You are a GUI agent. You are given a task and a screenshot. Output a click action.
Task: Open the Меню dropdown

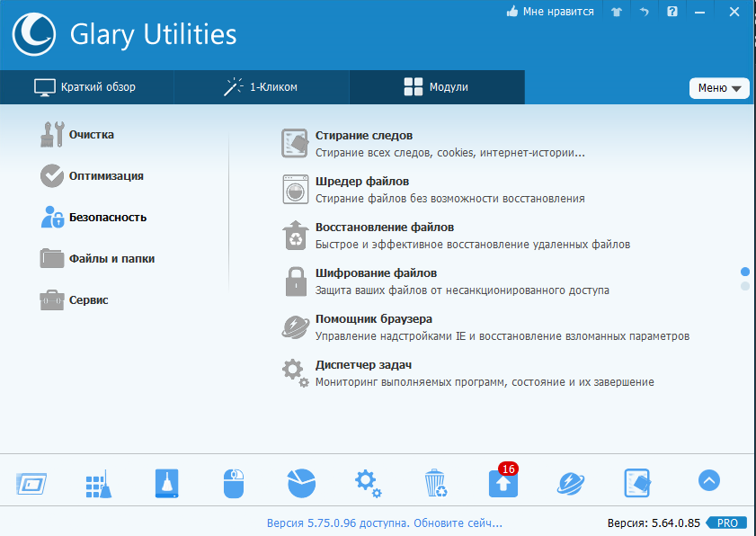(x=719, y=88)
